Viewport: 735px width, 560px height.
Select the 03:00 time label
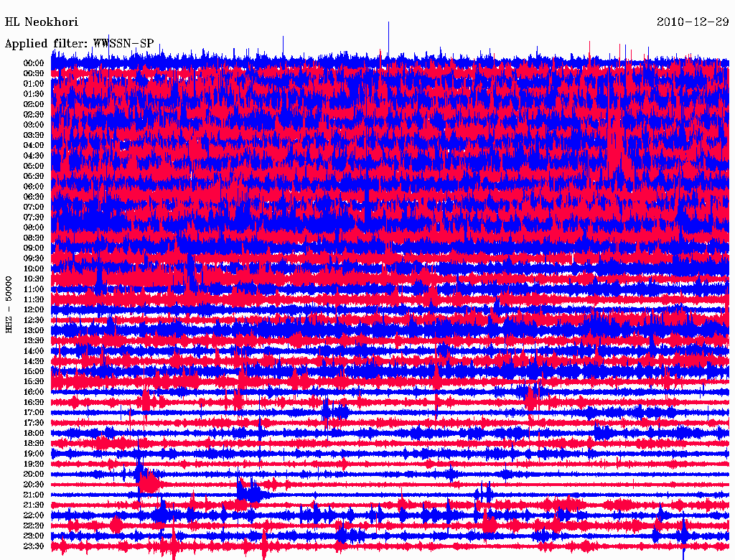(x=34, y=125)
